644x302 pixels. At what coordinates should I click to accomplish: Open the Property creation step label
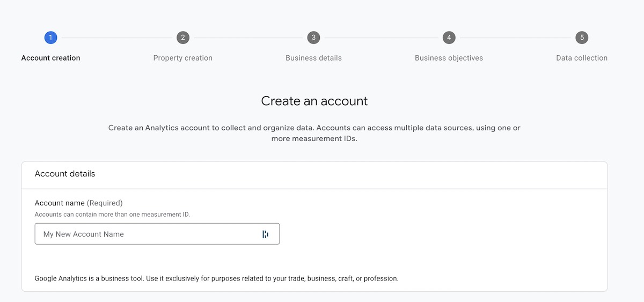pos(183,58)
